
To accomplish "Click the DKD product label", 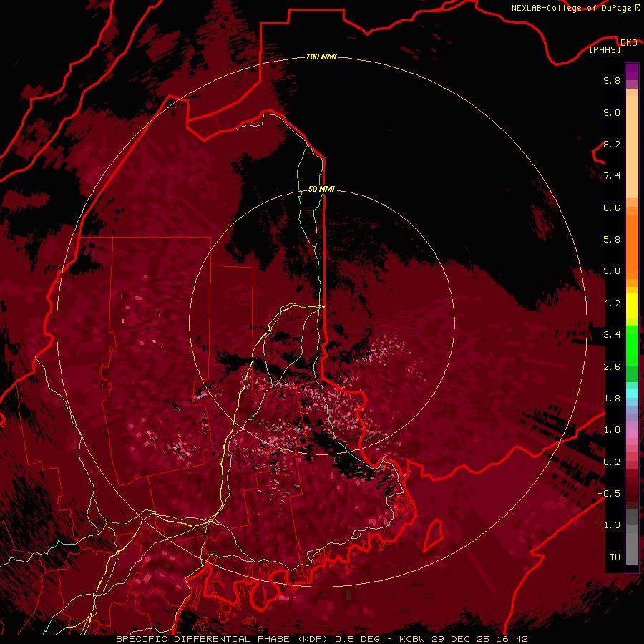I will [629, 43].
